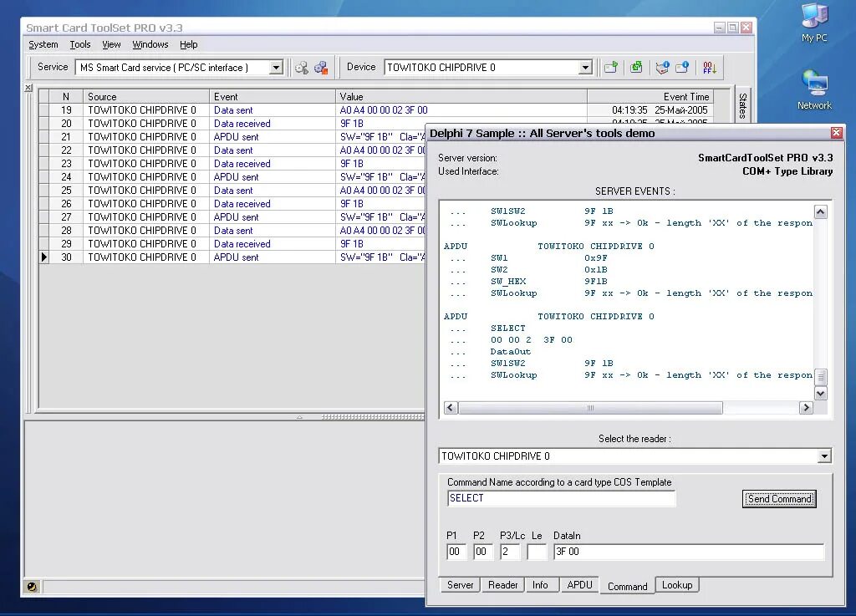
Task: Click the horizontal scrollbar thumb in server events
Action: [590, 408]
